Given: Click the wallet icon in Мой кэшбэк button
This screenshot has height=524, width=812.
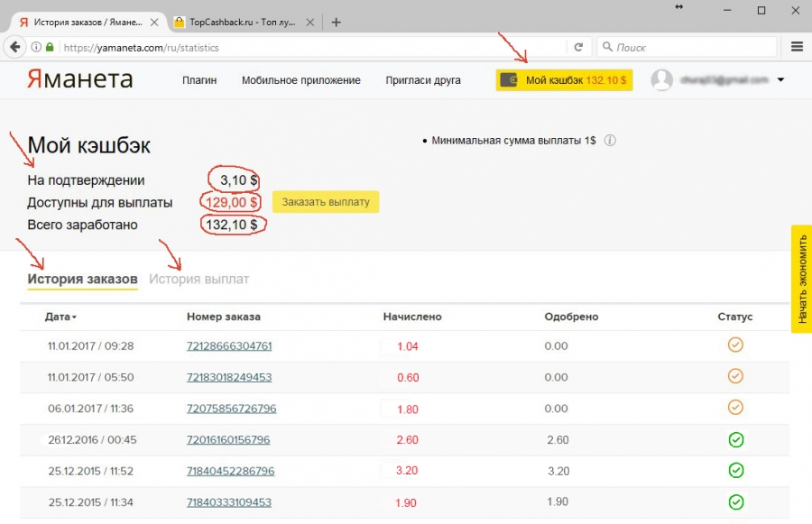Looking at the screenshot, I should (509, 80).
